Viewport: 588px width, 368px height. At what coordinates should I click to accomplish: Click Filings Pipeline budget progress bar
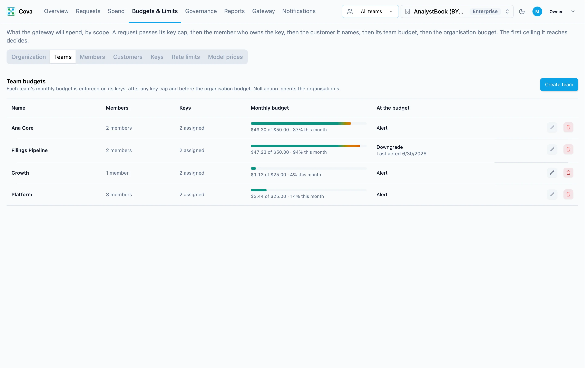(x=308, y=146)
